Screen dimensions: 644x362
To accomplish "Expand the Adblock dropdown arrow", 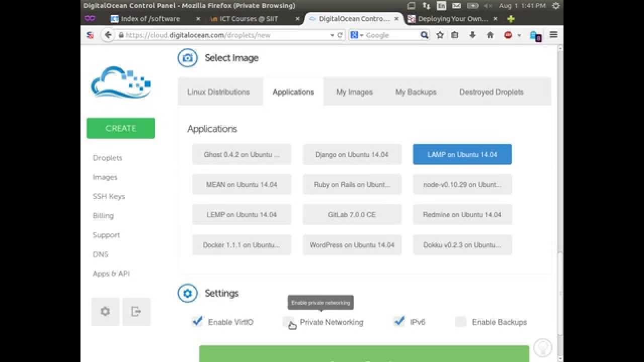I will [519, 35].
